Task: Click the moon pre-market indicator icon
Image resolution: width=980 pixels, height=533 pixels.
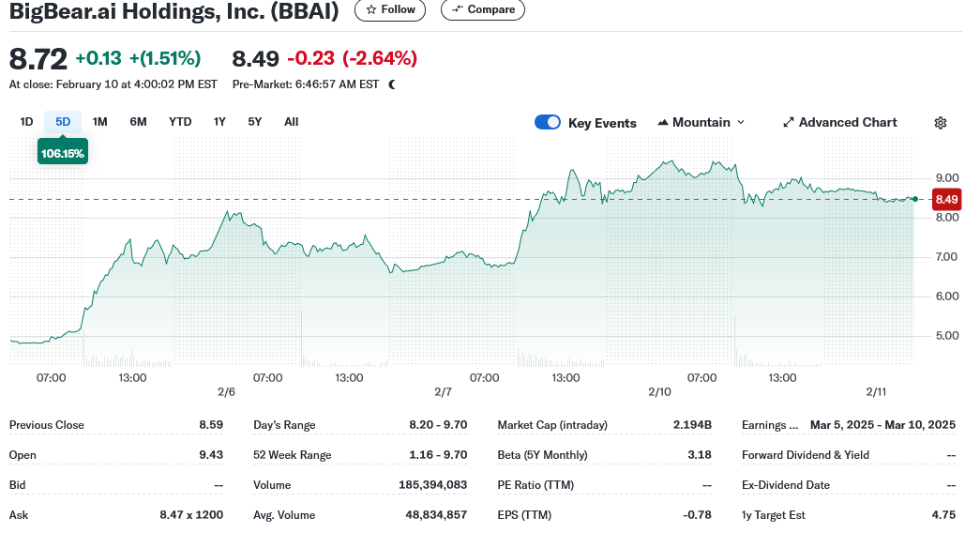Action: [392, 84]
